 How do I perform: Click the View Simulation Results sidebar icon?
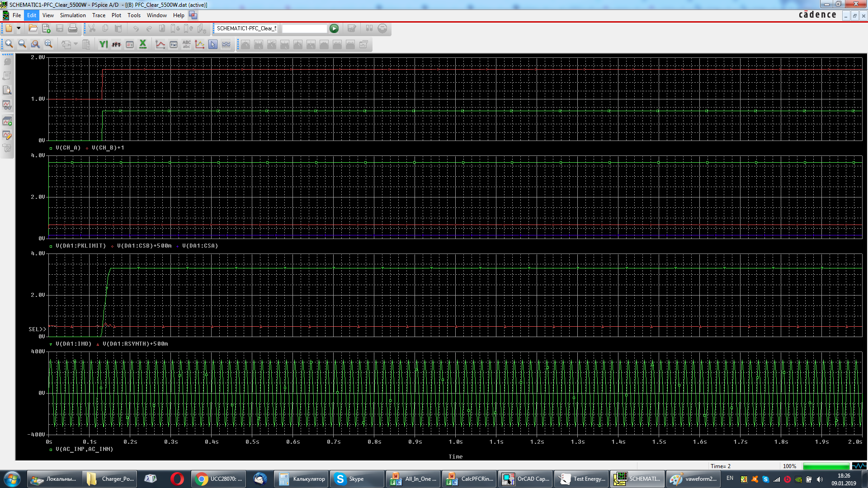click(7, 105)
